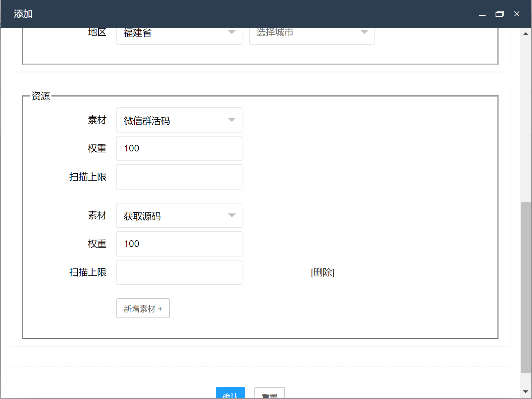Minimize the 添加 window
The image size is (532, 399).
(482, 14)
